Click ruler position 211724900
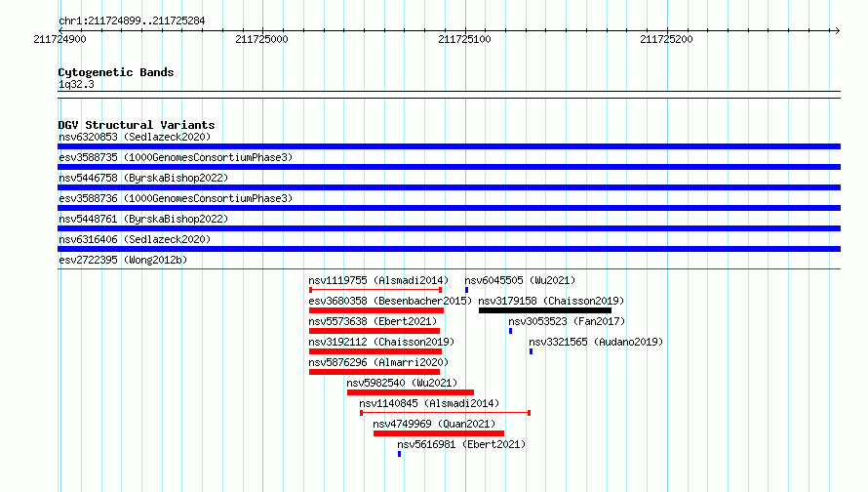The width and height of the screenshot is (868, 492). point(59,39)
